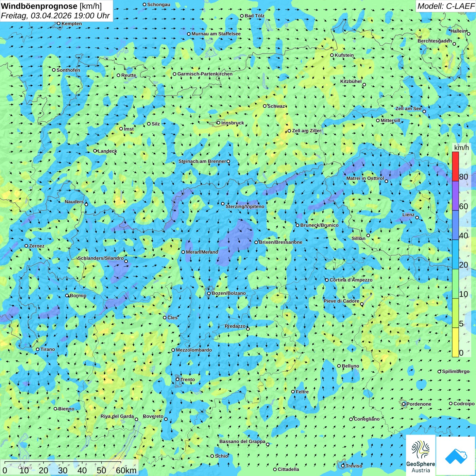Click the blue cloud logo icon
The image size is (476, 476).
pos(456,456)
